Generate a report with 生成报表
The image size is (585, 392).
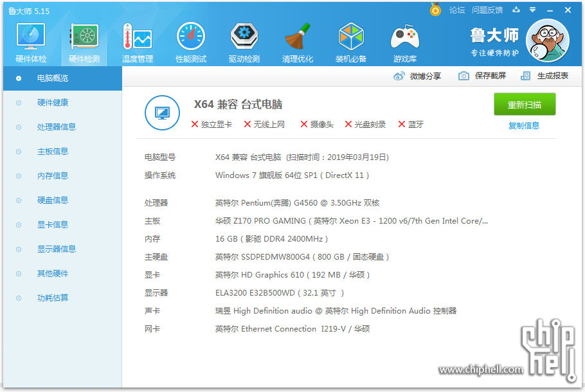tap(544, 76)
